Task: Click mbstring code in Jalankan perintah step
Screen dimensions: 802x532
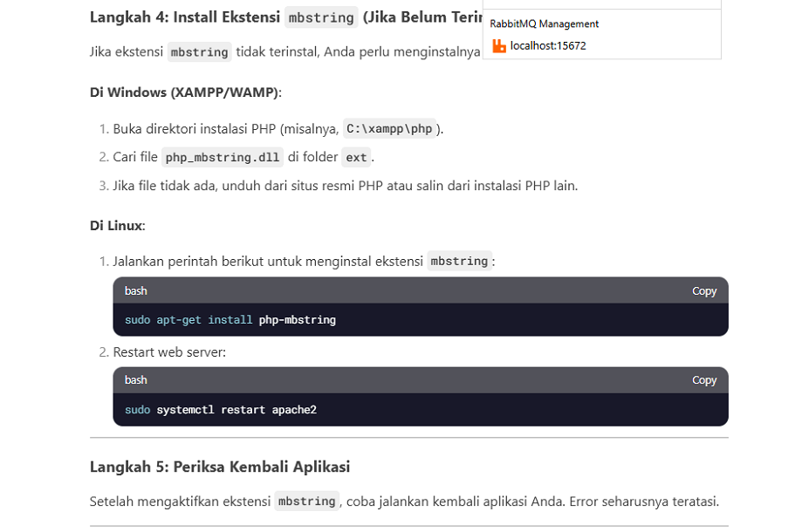Action: tap(459, 261)
